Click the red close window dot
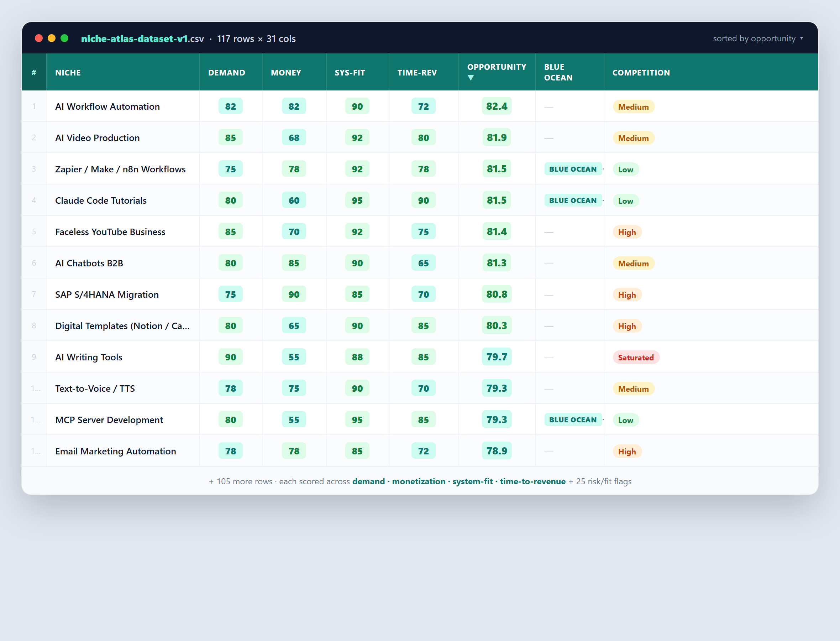This screenshot has height=641, width=840. tap(38, 38)
